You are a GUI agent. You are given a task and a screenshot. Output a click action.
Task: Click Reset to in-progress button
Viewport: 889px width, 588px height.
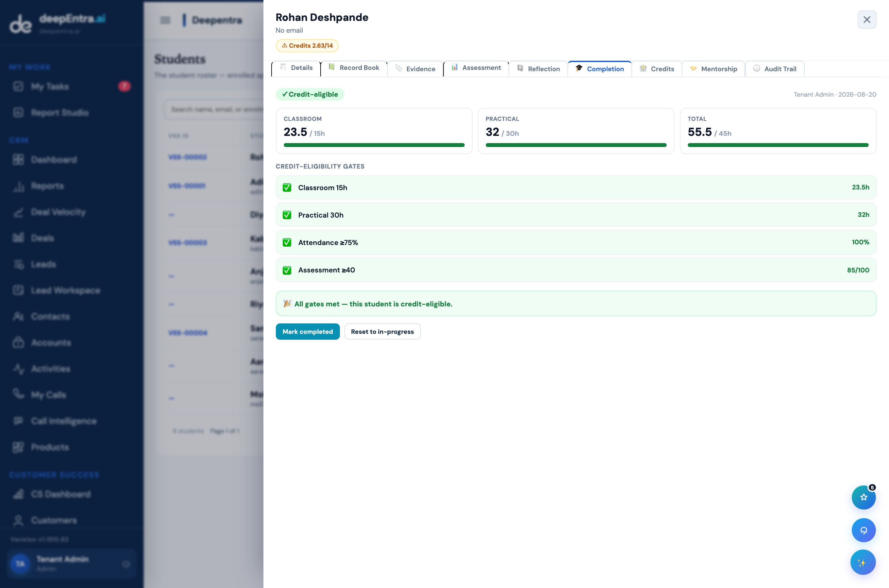(382, 332)
